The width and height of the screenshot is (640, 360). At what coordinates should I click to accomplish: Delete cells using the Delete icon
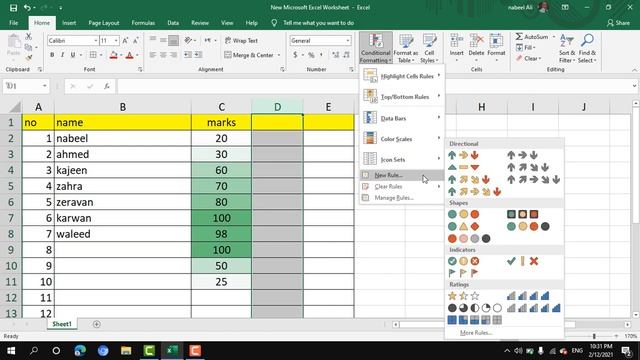coord(476,47)
